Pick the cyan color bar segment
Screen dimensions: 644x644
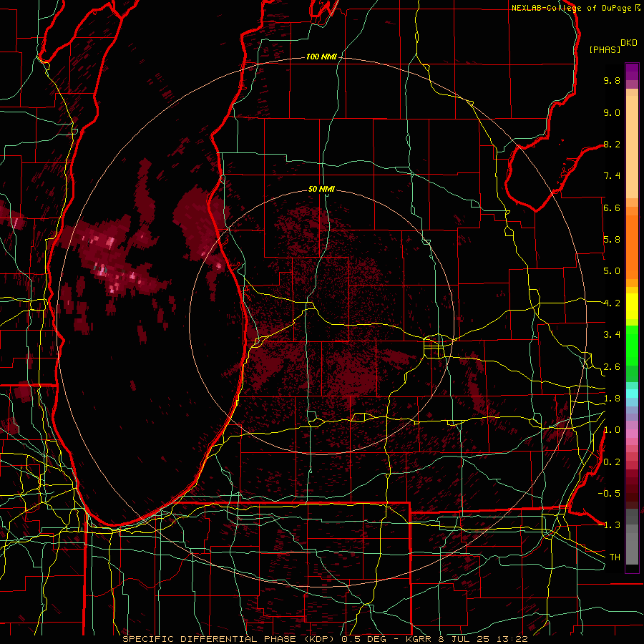coord(632,393)
